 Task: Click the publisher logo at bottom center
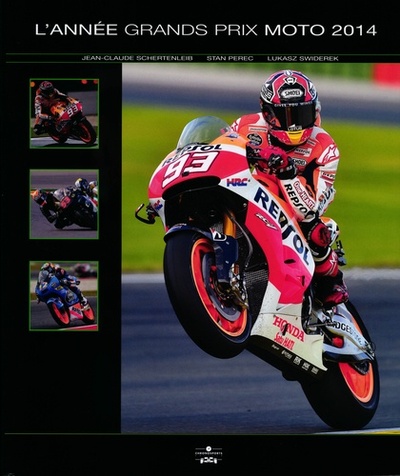click(209, 455)
